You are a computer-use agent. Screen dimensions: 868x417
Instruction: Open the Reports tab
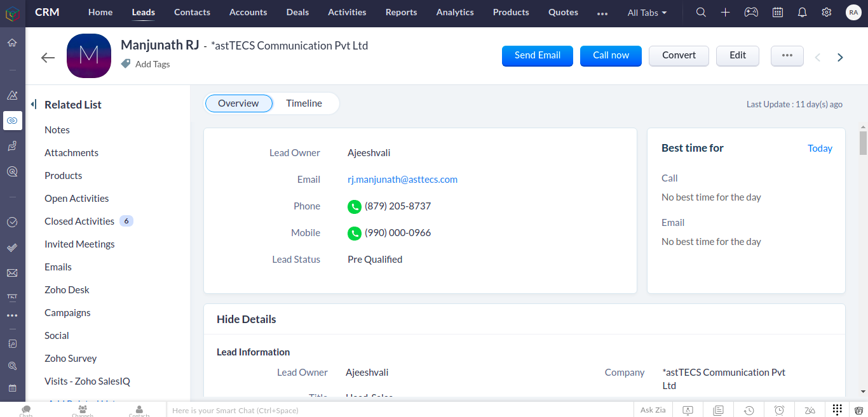click(x=401, y=12)
